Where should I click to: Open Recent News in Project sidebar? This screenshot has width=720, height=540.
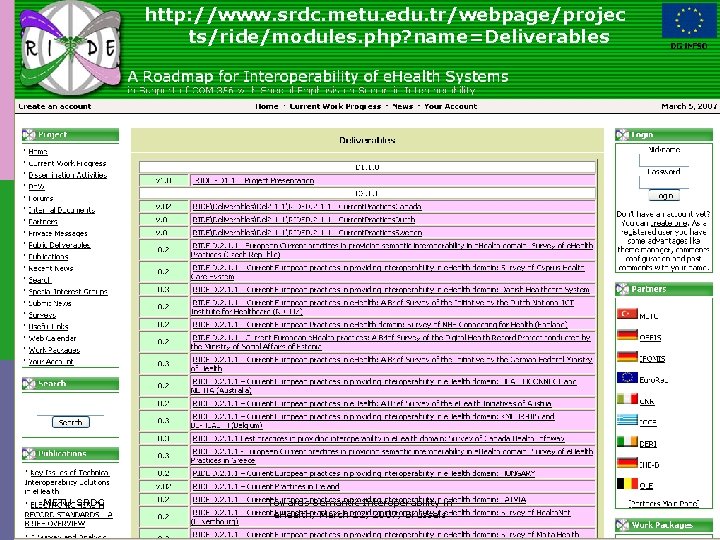(51, 268)
